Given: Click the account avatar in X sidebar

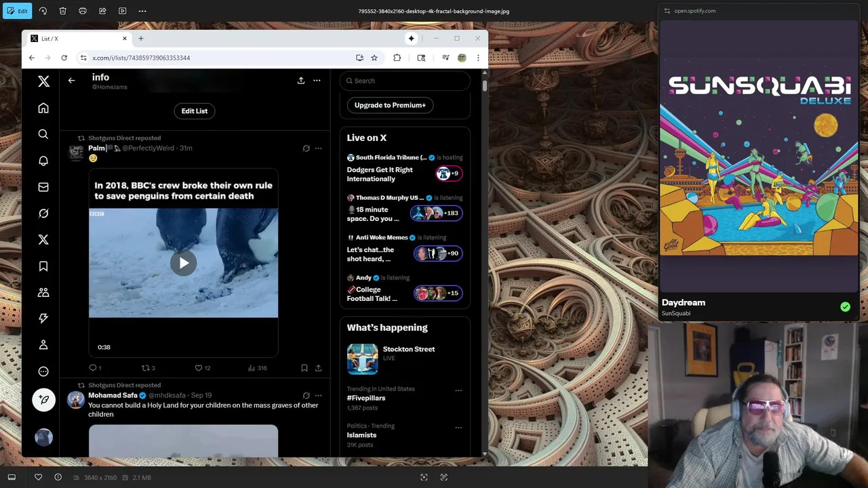Looking at the screenshot, I should (x=43, y=438).
